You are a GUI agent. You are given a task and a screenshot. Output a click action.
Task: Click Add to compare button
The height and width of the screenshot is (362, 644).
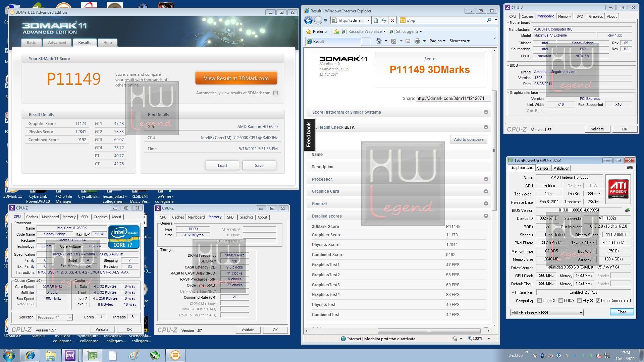click(469, 139)
